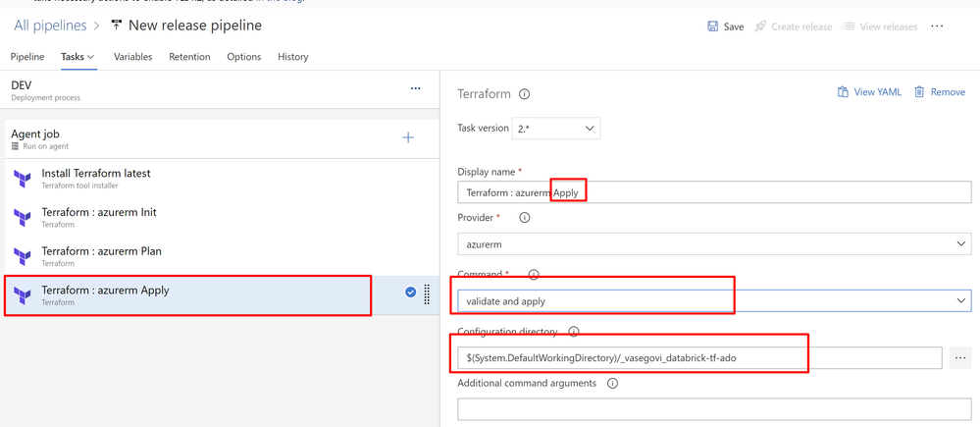Select the Install Terraform latest task
Viewport: 980px width, 427px height.
[222, 179]
